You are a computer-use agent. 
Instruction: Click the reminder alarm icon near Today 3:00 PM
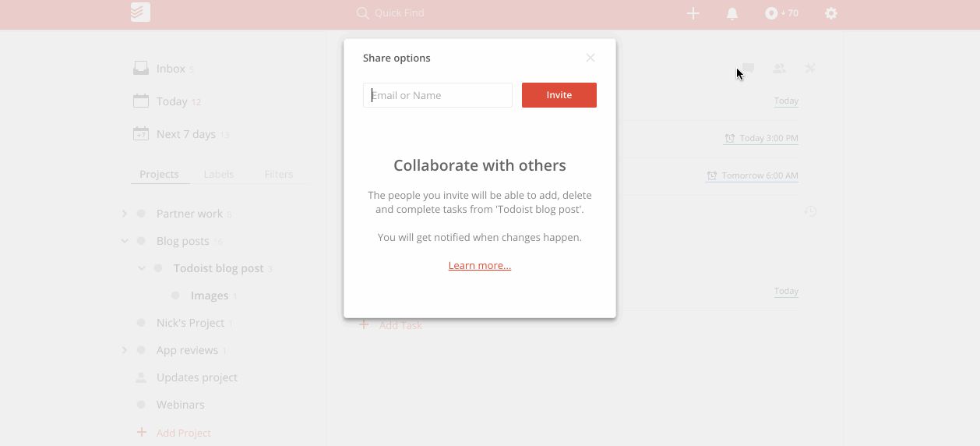click(730, 138)
